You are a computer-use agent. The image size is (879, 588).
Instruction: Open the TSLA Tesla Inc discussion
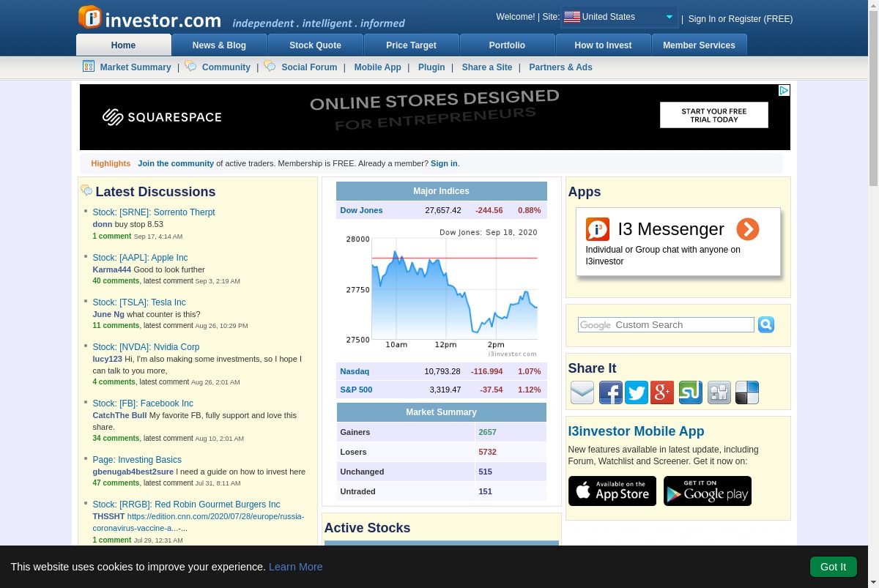pos(139,302)
